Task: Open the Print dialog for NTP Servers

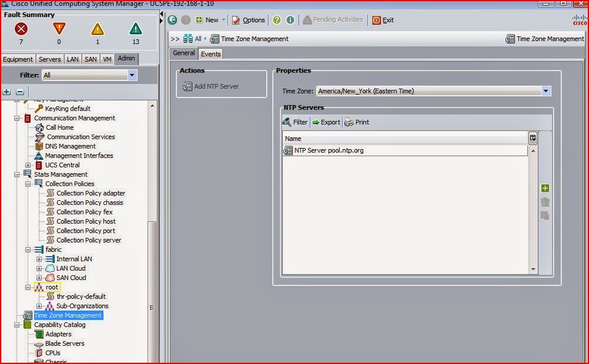Action: click(356, 122)
